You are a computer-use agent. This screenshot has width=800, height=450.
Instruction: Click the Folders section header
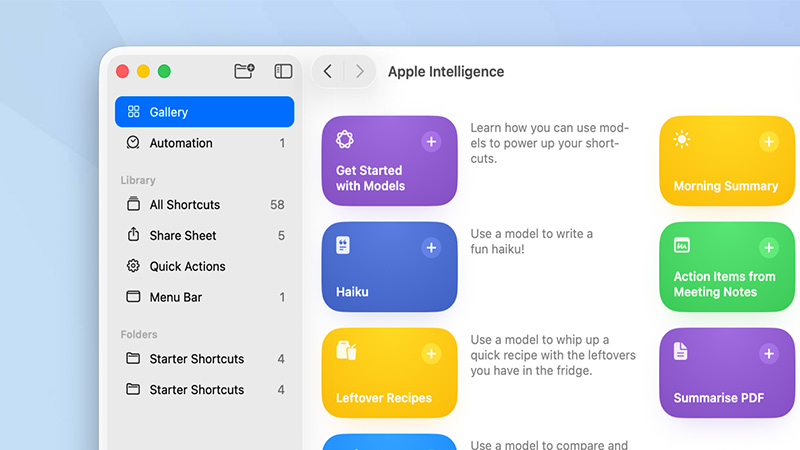click(x=139, y=334)
